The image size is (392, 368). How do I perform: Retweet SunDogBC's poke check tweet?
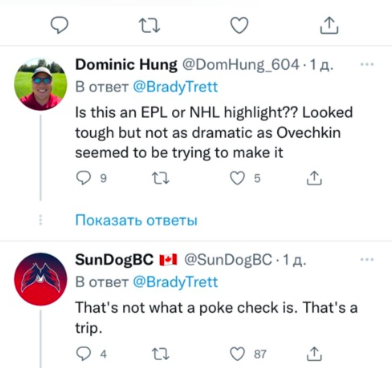pyautogui.click(x=161, y=354)
